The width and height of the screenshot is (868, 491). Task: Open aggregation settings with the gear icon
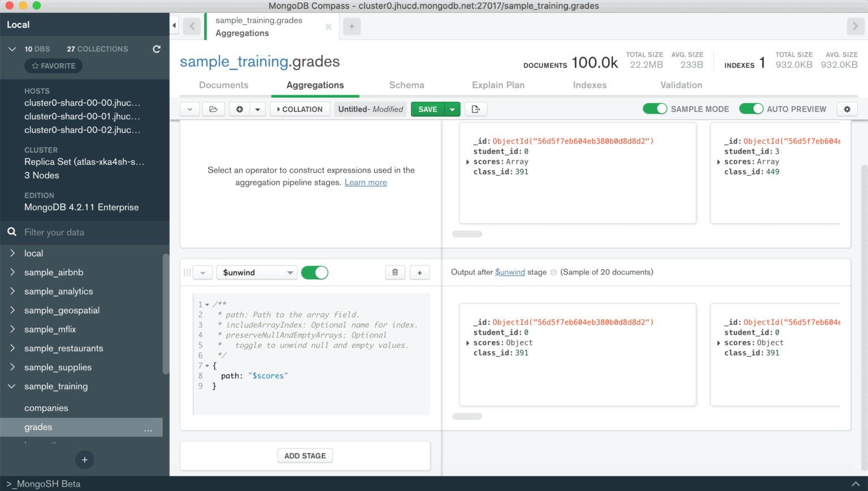tap(847, 108)
